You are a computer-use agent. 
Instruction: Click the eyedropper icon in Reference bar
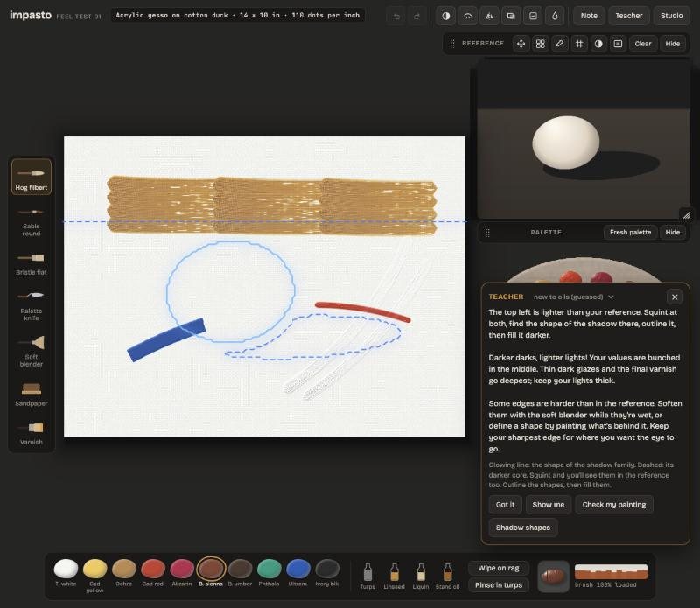click(559, 44)
